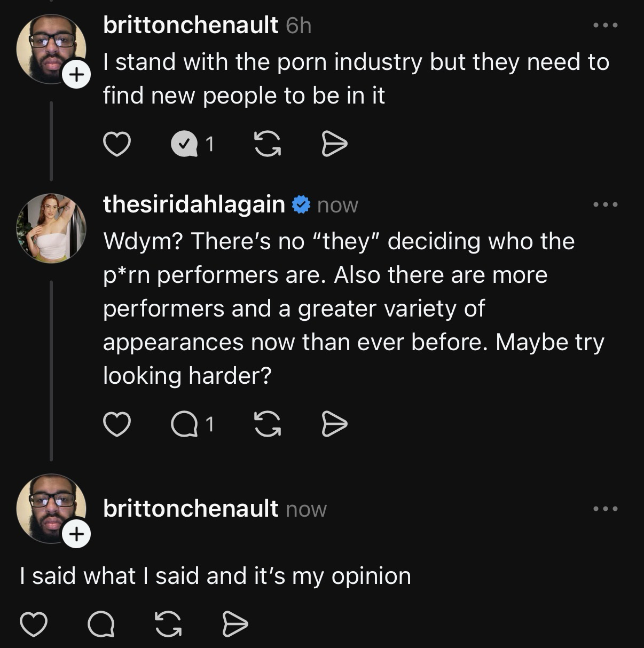Screen dimensions: 644x648
Task: Like the 'I said what I said' post
Action: [x=34, y=624]
